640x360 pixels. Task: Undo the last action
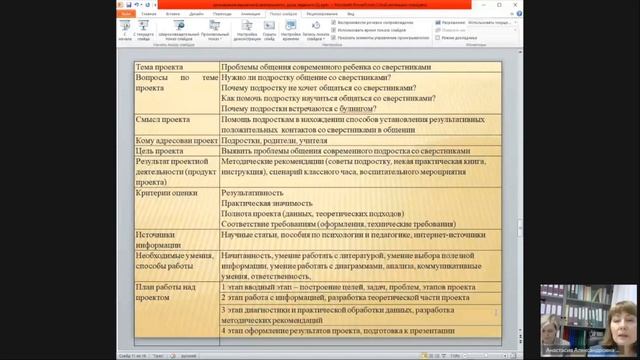[137, 5]
